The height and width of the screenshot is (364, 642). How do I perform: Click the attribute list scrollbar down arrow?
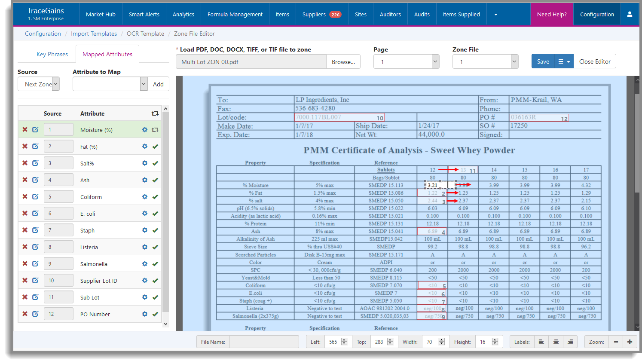[165, 324]
